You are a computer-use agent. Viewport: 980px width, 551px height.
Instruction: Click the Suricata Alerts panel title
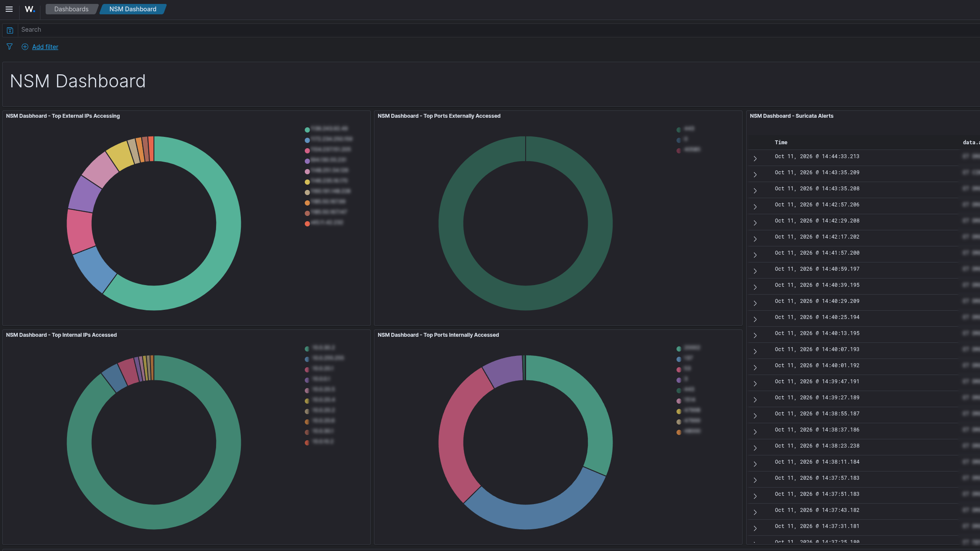pyautogui.click(x=791, y=116)
